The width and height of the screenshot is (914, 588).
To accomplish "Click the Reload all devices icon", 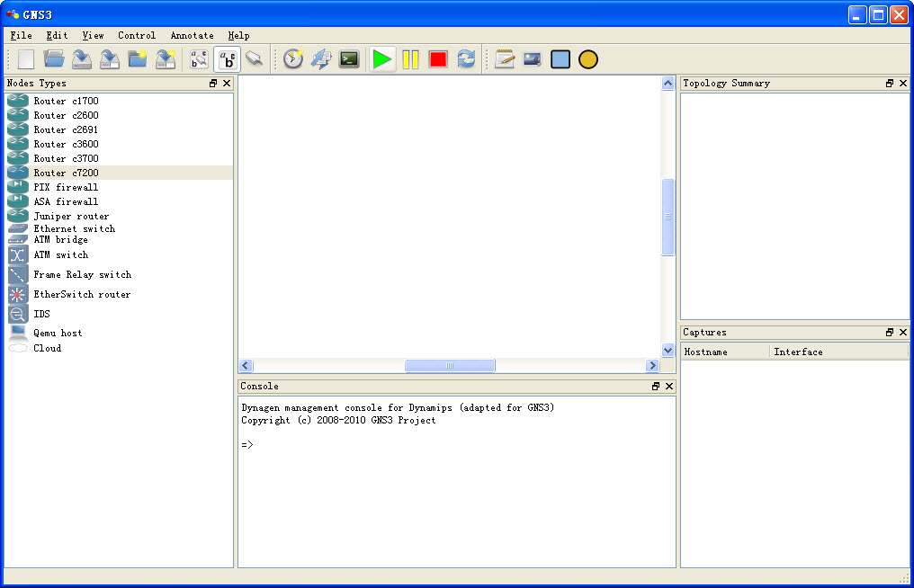I will pos(466,59).
